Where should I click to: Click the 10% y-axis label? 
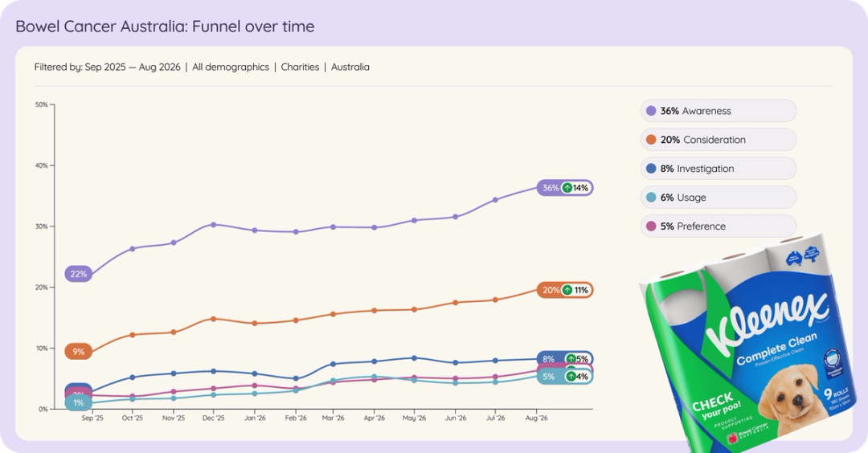pos(42,349)
